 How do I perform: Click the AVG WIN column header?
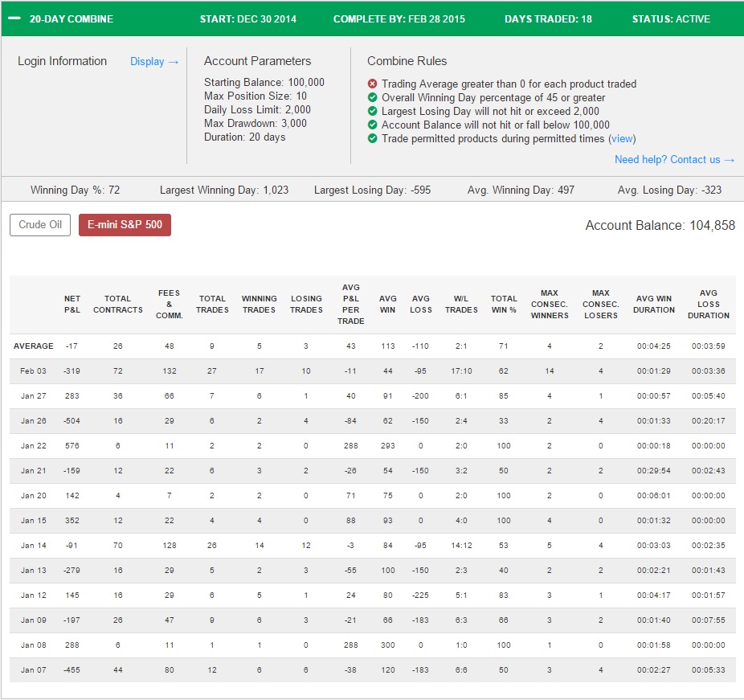point(387,305)
